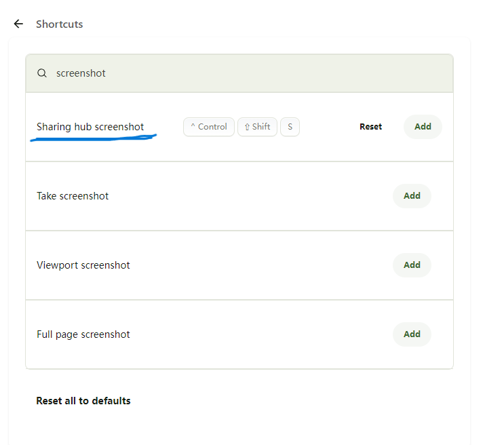Select the S key chip

click(x=290, y=127)
